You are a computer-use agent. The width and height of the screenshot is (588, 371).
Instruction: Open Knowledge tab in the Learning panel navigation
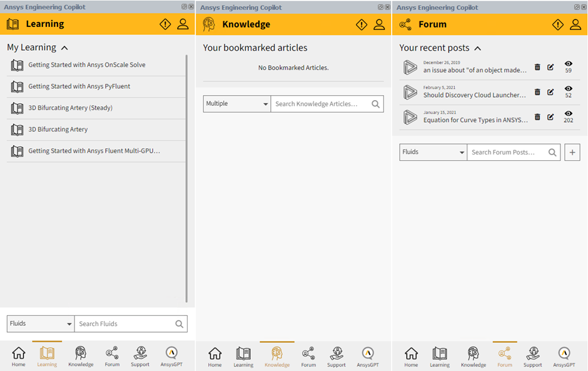click(81, 357)
